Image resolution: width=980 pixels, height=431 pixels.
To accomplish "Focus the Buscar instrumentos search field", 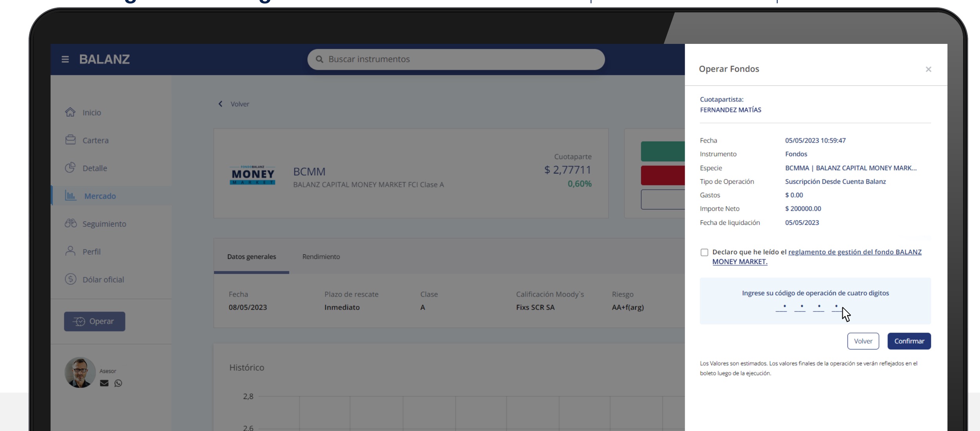I will 456,59.
